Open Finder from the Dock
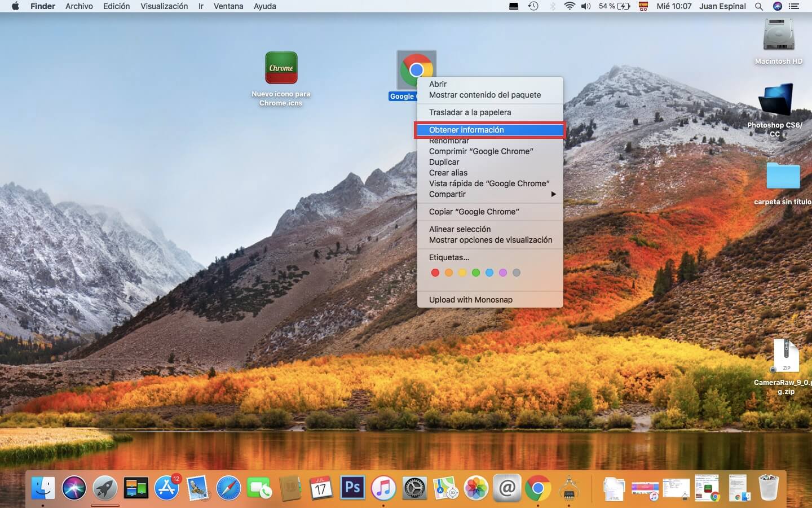 coord(43,488)
